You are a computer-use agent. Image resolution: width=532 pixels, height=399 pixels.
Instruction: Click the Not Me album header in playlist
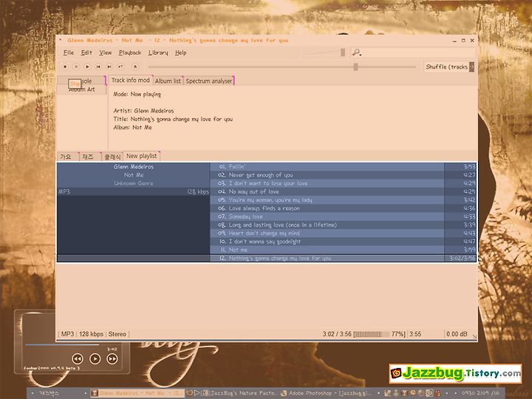134,175
